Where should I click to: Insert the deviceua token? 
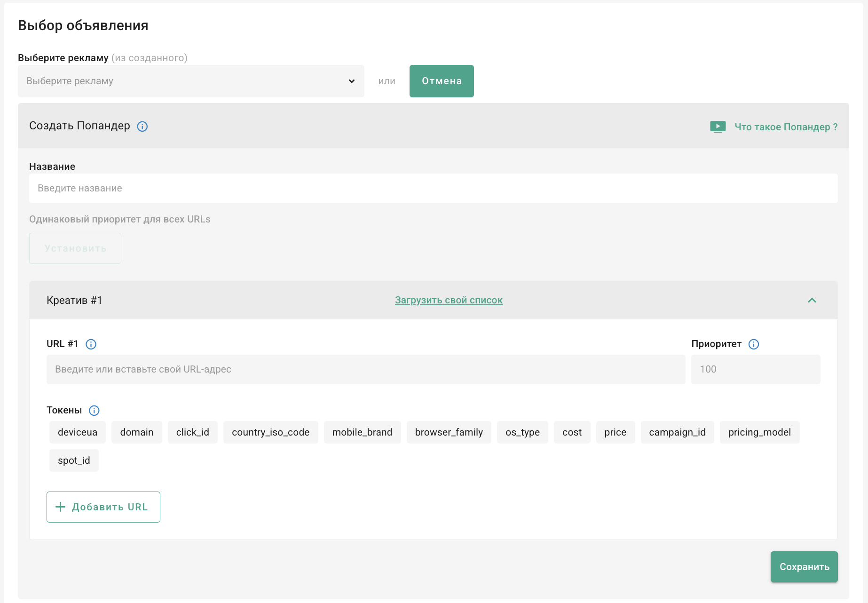[78, 432]
